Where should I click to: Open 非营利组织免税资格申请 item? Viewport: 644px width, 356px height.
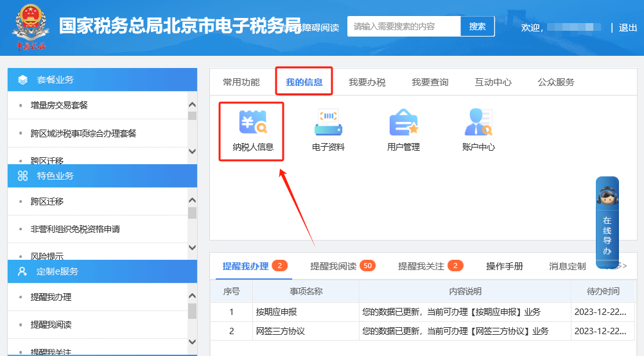click(75, 229)
